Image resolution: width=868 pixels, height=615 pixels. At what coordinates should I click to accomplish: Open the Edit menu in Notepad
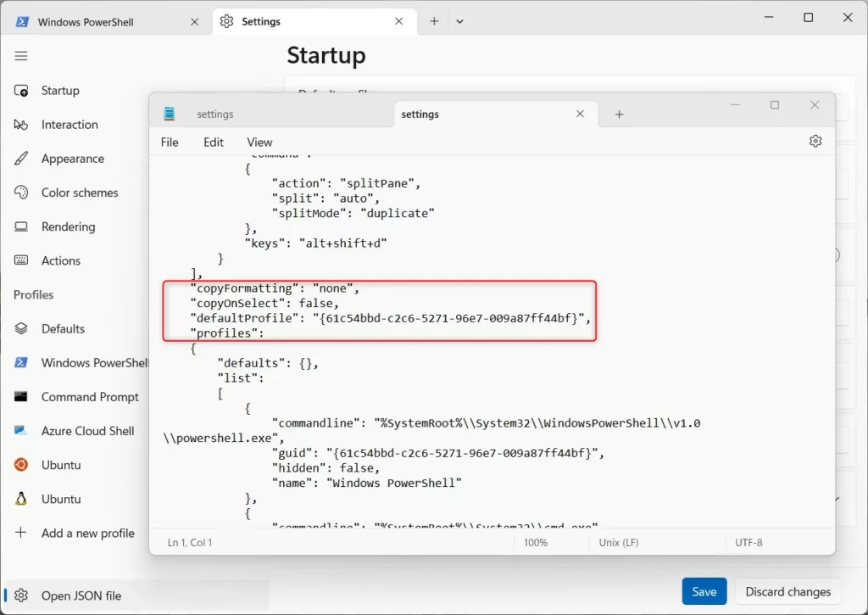[213, 143]
